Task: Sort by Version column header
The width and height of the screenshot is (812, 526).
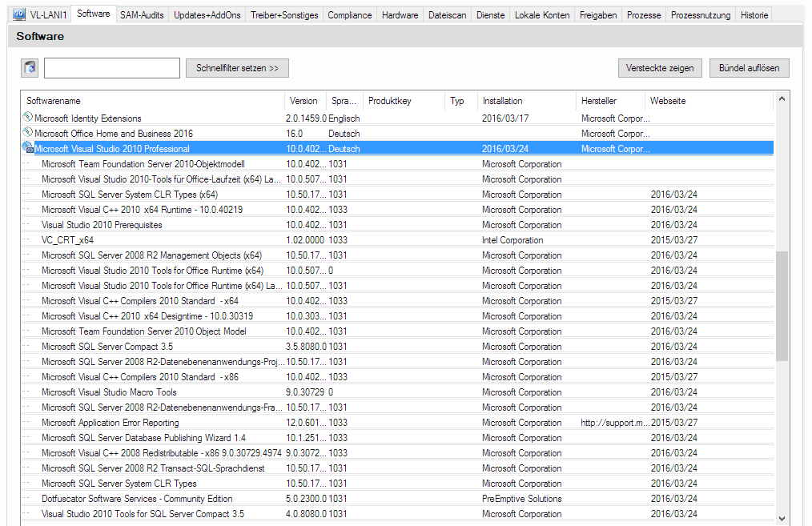Action: point(305,101)
